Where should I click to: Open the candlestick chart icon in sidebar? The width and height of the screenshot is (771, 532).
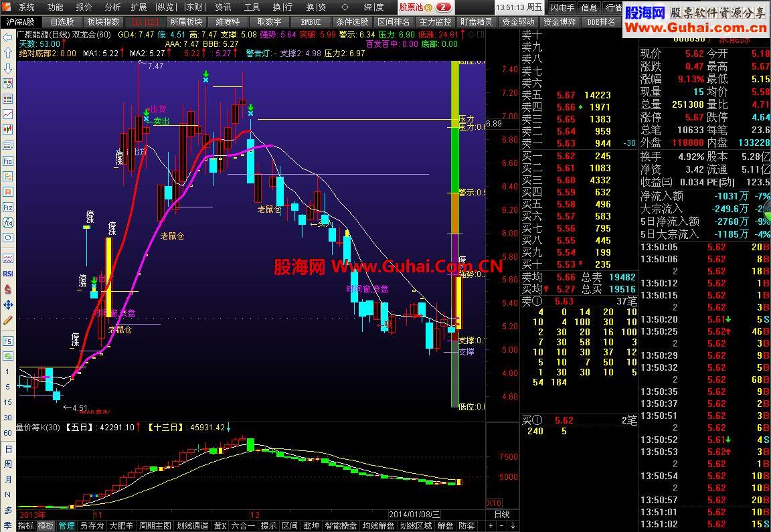7,130
